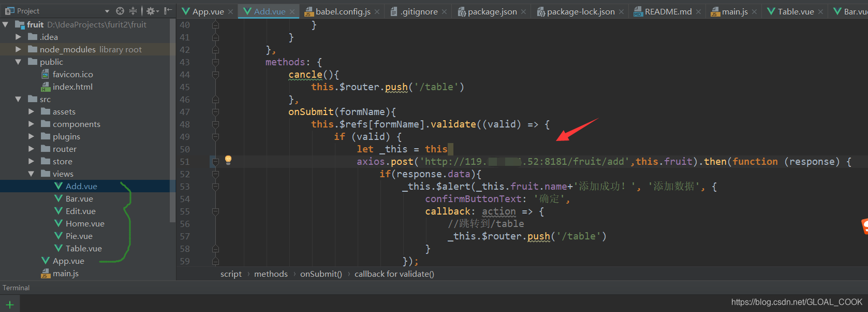This screenshot has height=312, width=868.
Task: Fold the methods block at line 43
Action: pos(215,62)
